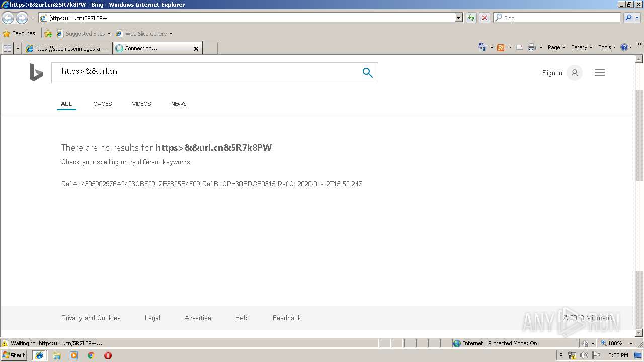Submit search with the Bing magnifier icon
The width and height of the screenshot is (644, 362).
368,72
